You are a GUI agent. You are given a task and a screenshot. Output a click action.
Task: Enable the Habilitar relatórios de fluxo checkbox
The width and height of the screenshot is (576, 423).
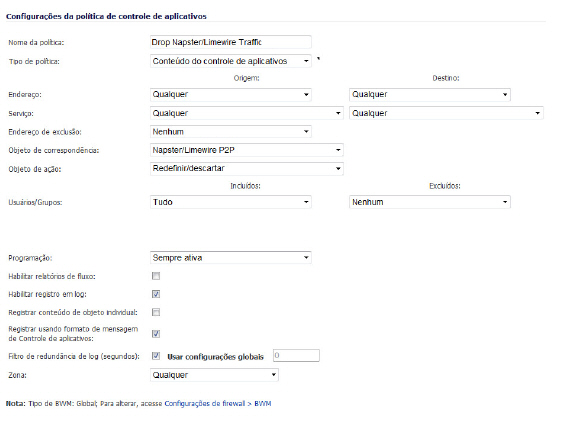(156, 276)
